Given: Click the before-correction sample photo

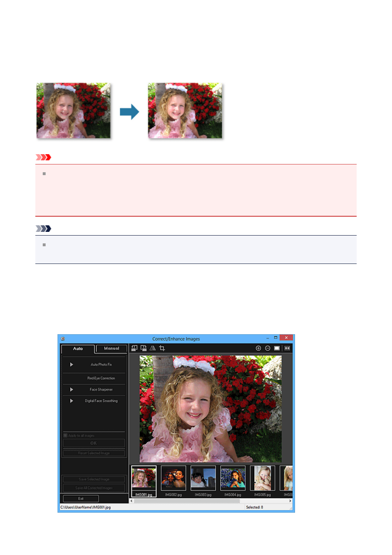Looking at the screenshot, I should point(74,111).
